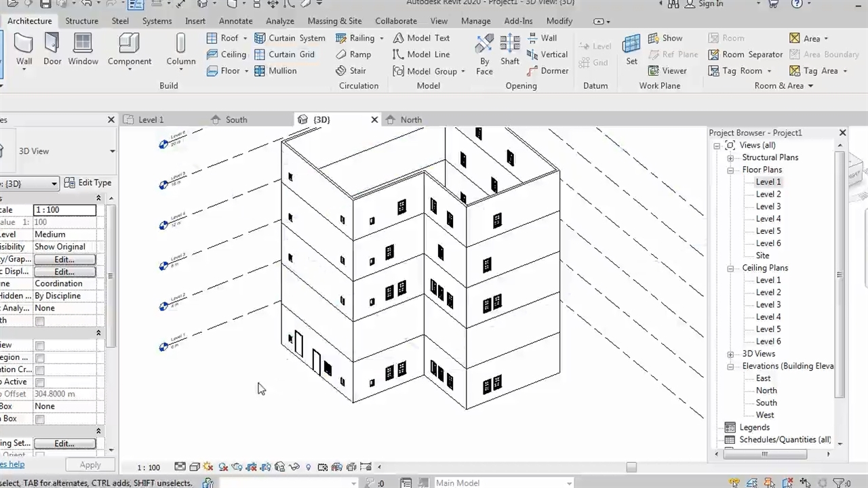Screen dimensions: 868x488
Task: Select the Wall tool in Build panel
Action: click(24, 49)
